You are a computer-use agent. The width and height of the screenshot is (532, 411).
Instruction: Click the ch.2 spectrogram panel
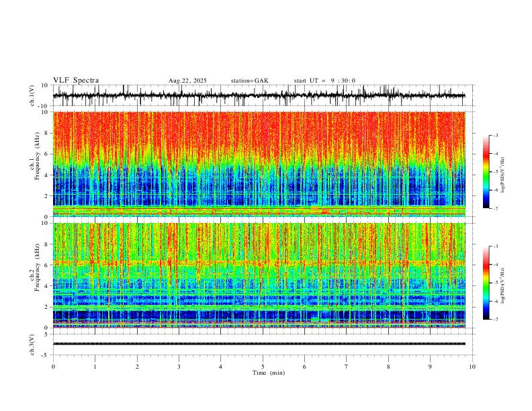tap(259, 275)
